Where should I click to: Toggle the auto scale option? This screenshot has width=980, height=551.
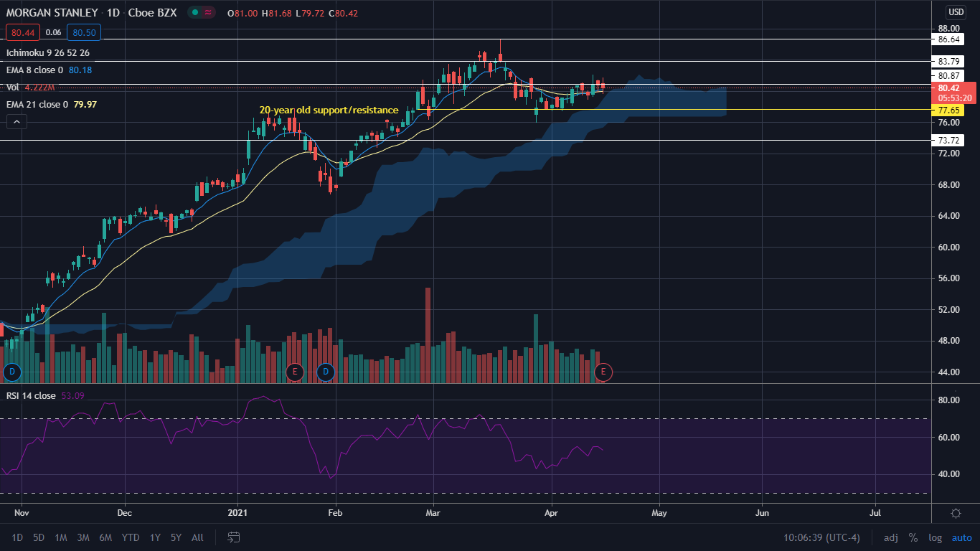[962, 537]
